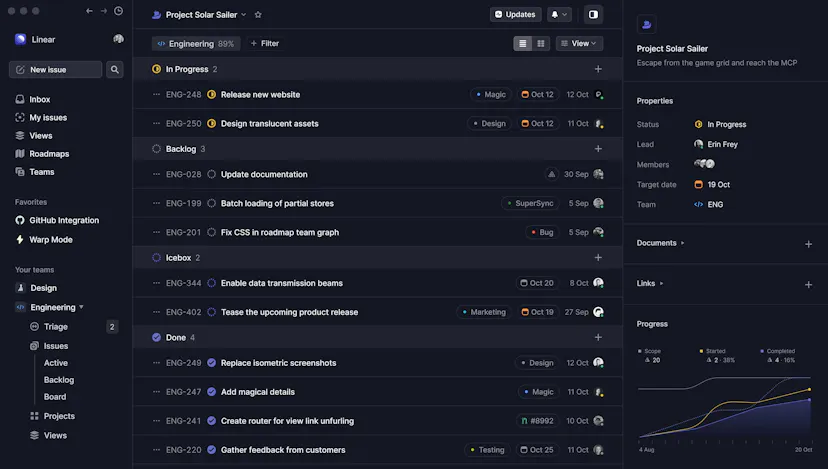Screen dimensions: 828x469
Task: Change project Status In Progress property
Action: pyautogui.click(x=720, y=125)
